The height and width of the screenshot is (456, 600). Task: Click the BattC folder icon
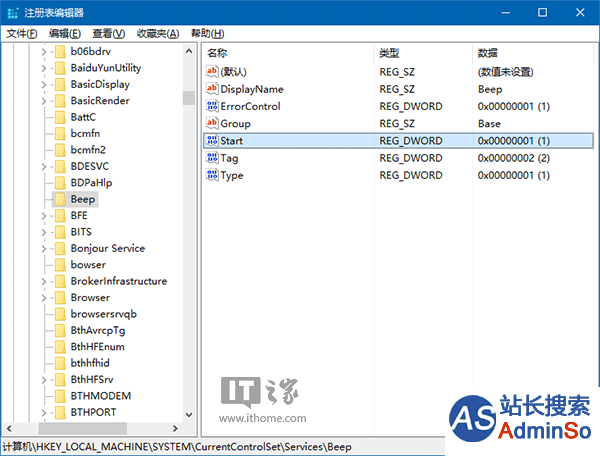(60, 117)
